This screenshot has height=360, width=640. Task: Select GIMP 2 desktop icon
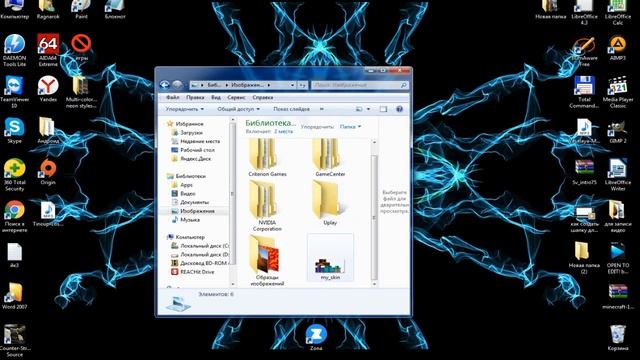(618, 131)
